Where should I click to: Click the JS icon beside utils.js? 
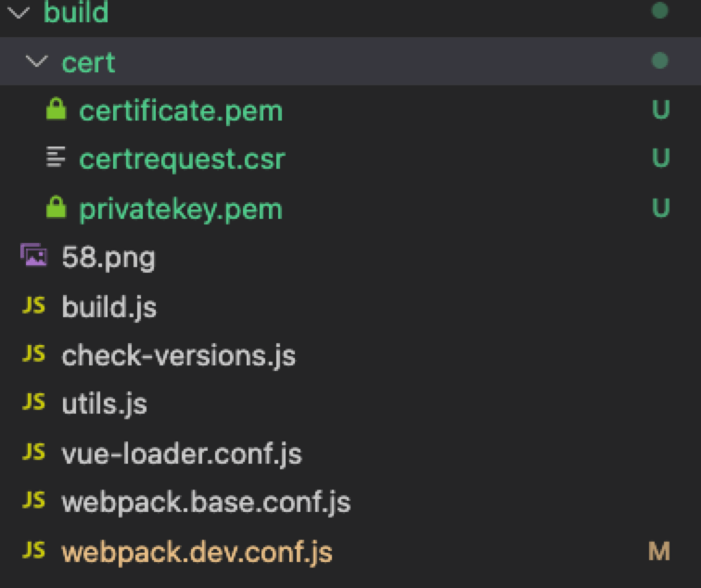(x=33, y=402)
